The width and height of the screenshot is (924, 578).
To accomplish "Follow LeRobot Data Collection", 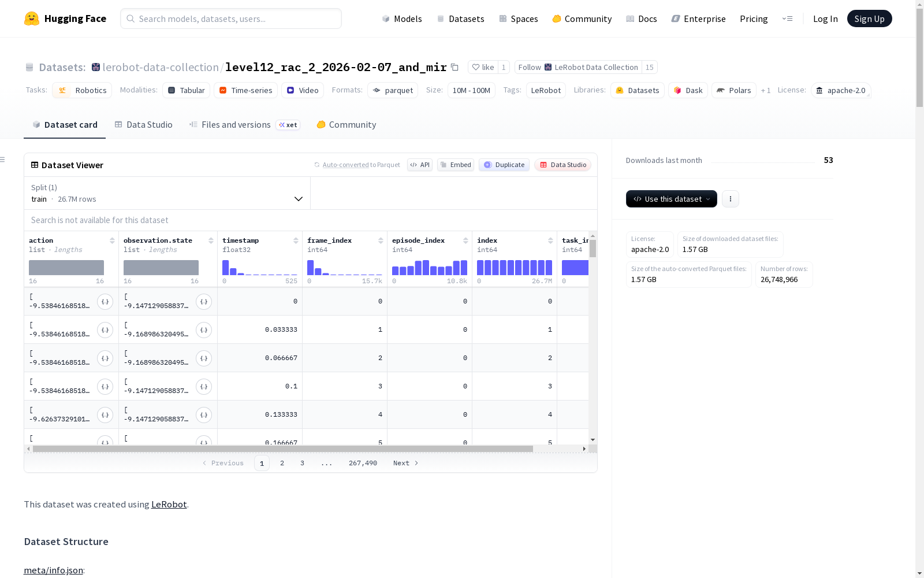I will [x=579, y=67].
